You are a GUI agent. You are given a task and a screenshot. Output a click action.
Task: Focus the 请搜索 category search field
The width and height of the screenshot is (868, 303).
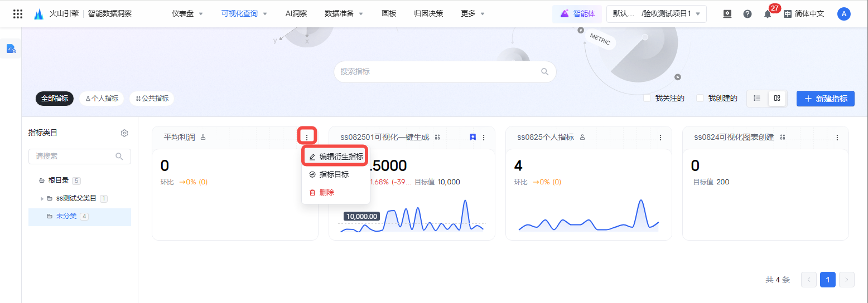tap(80, 157)
